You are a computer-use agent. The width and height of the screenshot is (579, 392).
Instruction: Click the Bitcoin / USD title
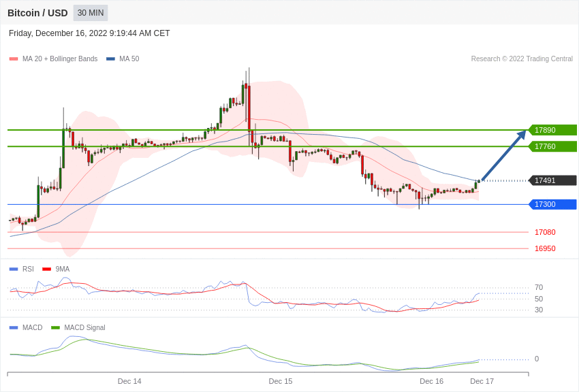[x=37, y=13]
